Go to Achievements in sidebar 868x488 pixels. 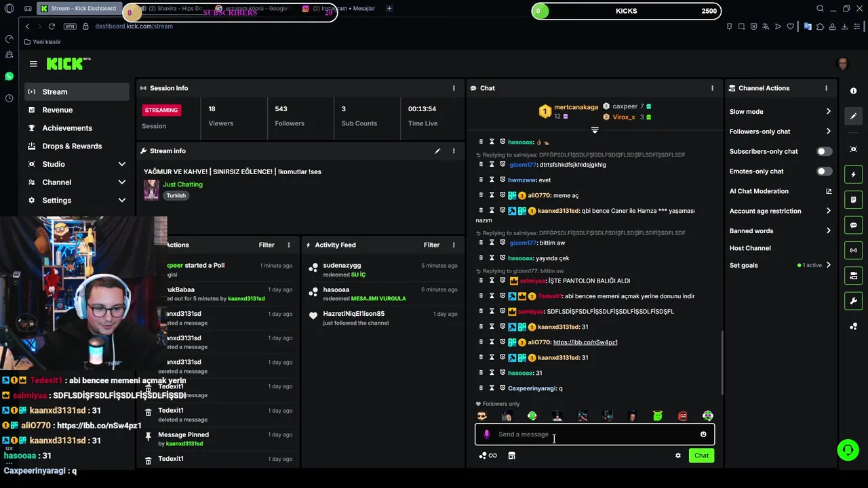pyautogui.click(x=77, y=128)
